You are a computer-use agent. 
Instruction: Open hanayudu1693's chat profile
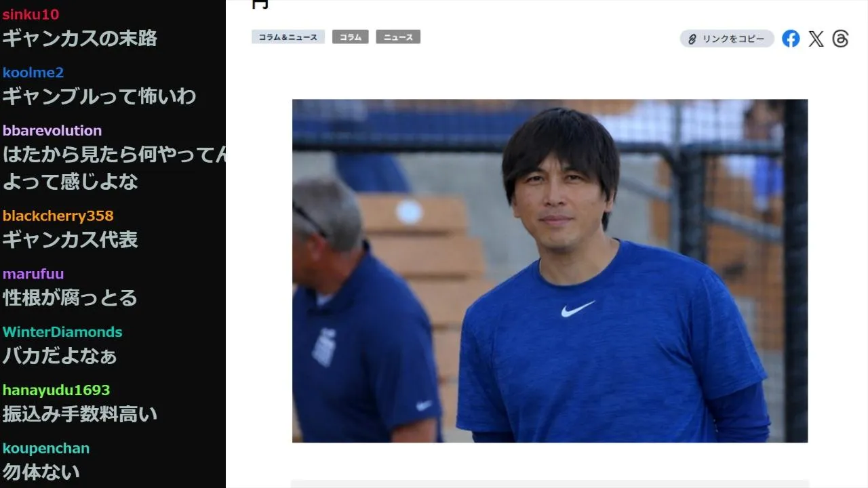(56, 390)
